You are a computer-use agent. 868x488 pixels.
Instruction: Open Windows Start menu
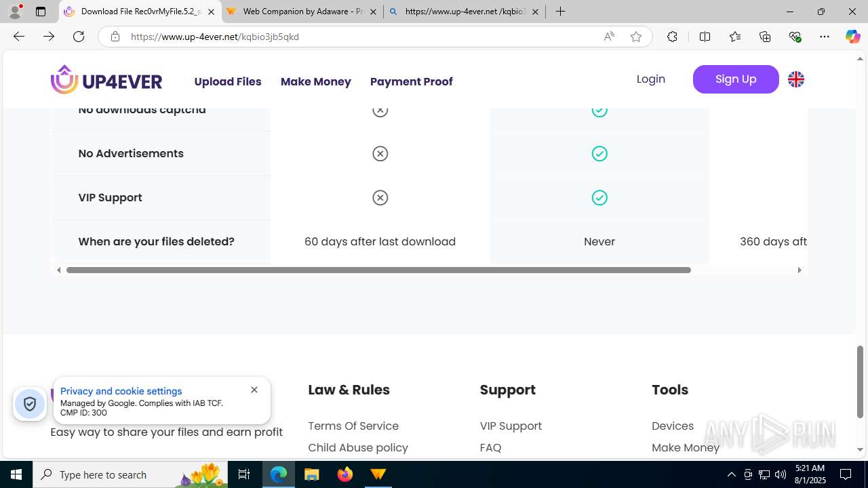point(16,474)
